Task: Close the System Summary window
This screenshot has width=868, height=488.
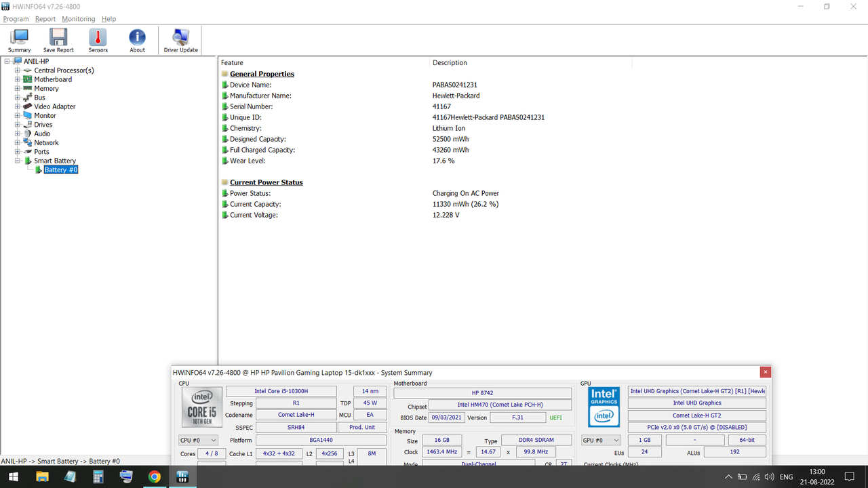Action: pos(765,372)
